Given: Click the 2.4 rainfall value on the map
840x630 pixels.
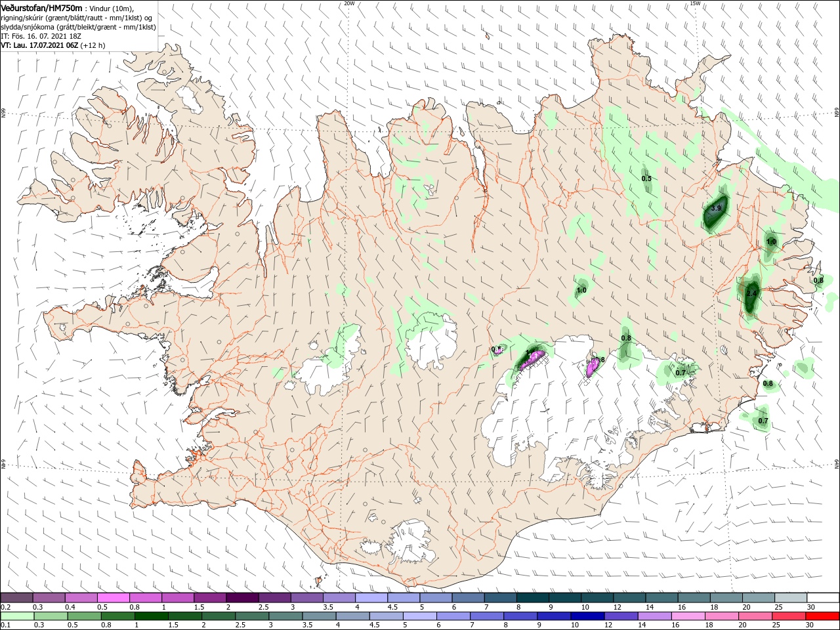Looking at the screenshot, I should coord(752,293).
